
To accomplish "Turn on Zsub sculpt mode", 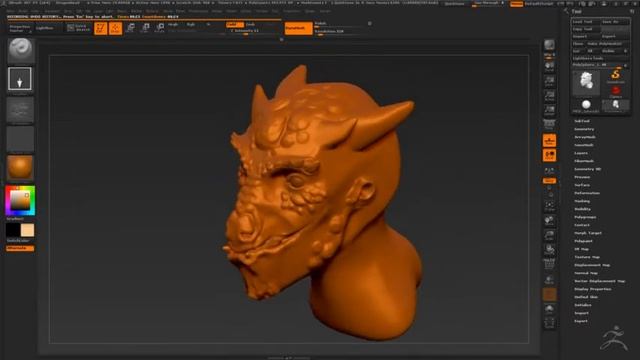I will 250,24.
